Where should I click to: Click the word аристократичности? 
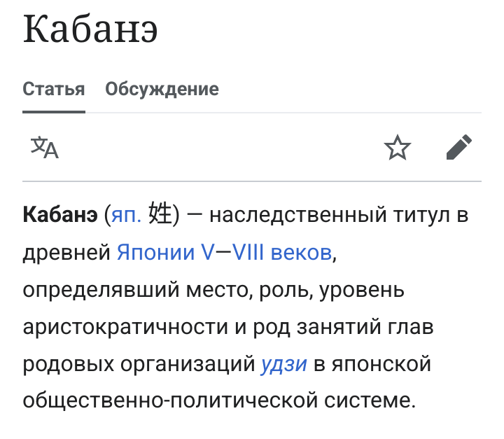[x=125, y=327]
